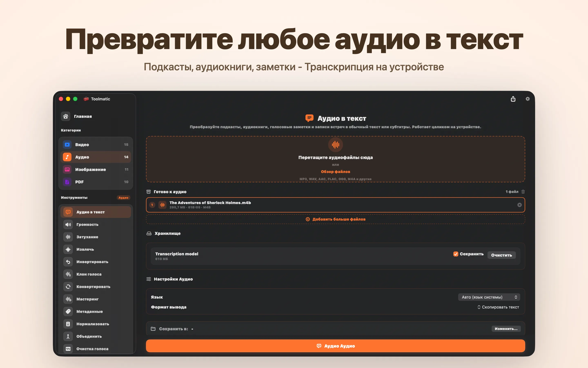Click the Изменить... button
The image size is (588, 368).
(506, 329)
